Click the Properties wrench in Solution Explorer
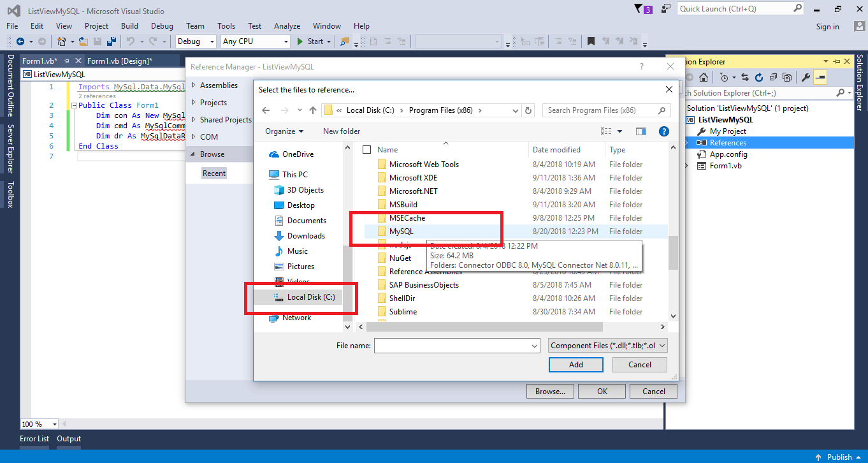 (806, 77)
